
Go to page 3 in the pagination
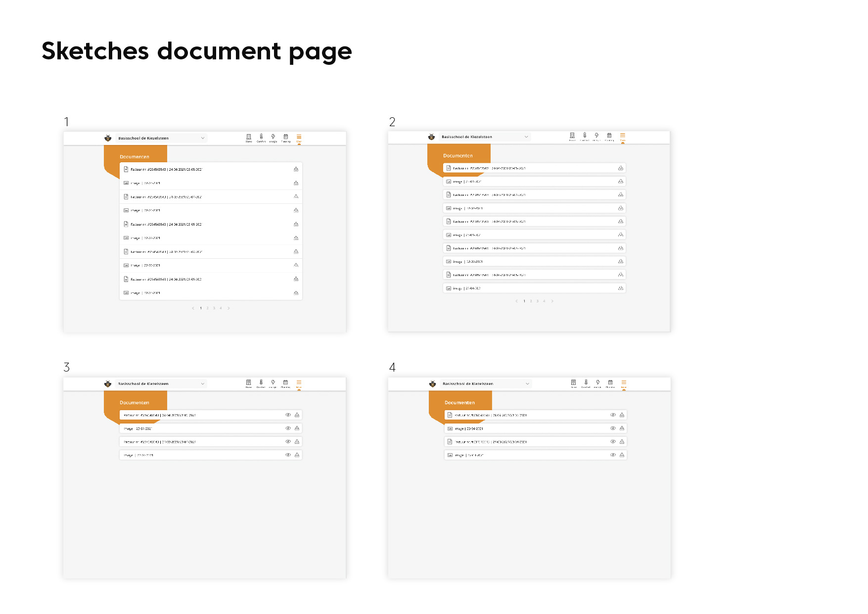[214, 308]
